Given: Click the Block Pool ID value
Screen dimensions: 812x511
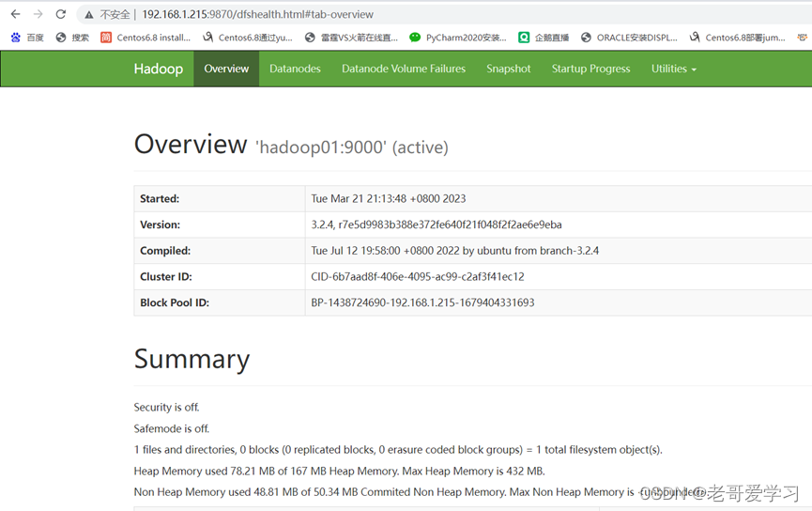Looking at the screenshot, I should 422,302.
